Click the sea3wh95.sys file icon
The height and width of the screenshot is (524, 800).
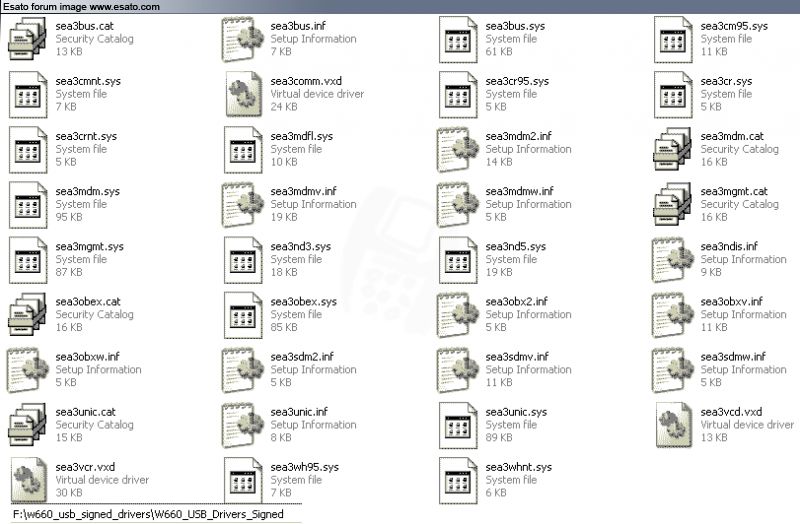243,480
